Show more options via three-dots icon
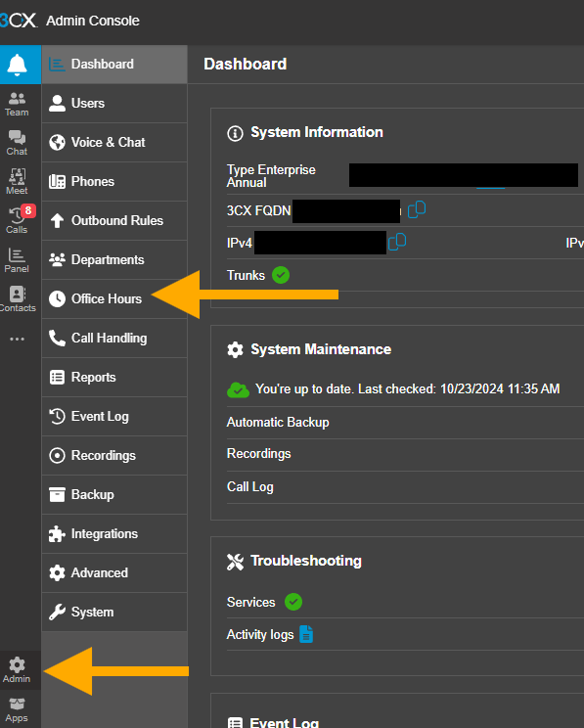 click(x=18, y=339)
